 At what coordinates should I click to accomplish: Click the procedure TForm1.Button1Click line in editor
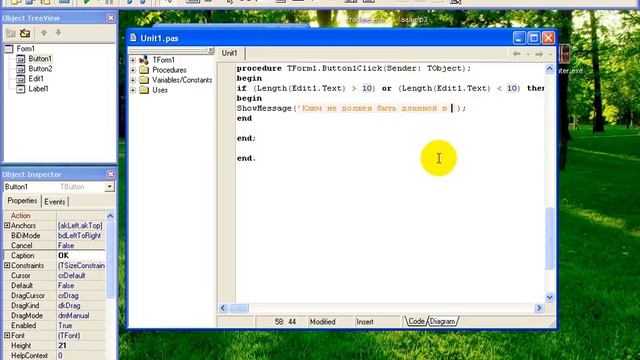(353, 68)
